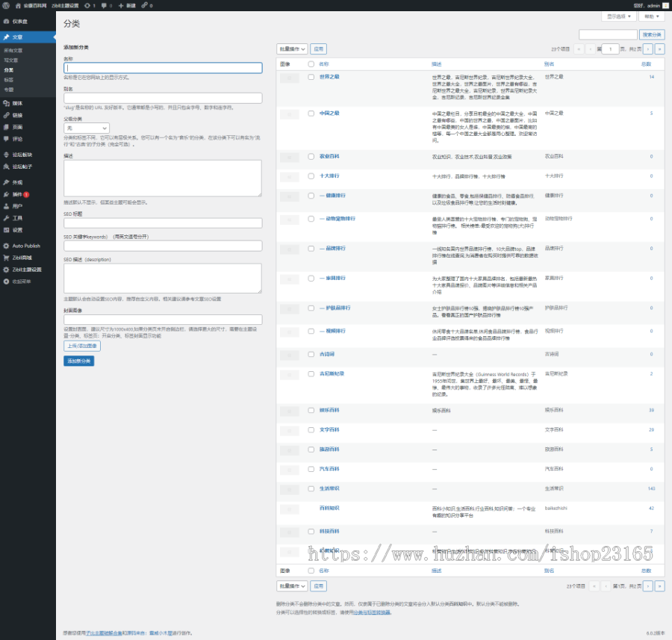Expand the 父级分类 parent category dropdown
This screenshot has width=672, height=640.
[x=87, y=128]
